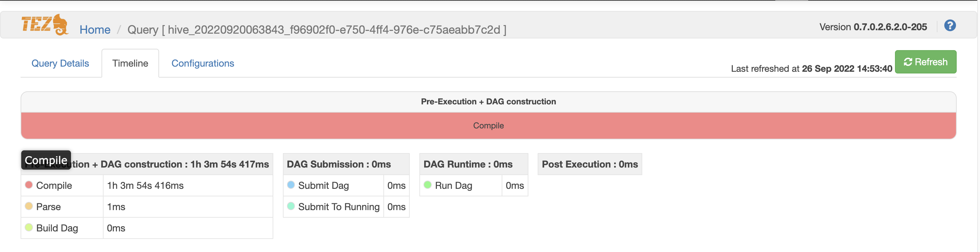Open the help question mark icon
This screenshot has height=252, width=980.
(x=950, y=25)
